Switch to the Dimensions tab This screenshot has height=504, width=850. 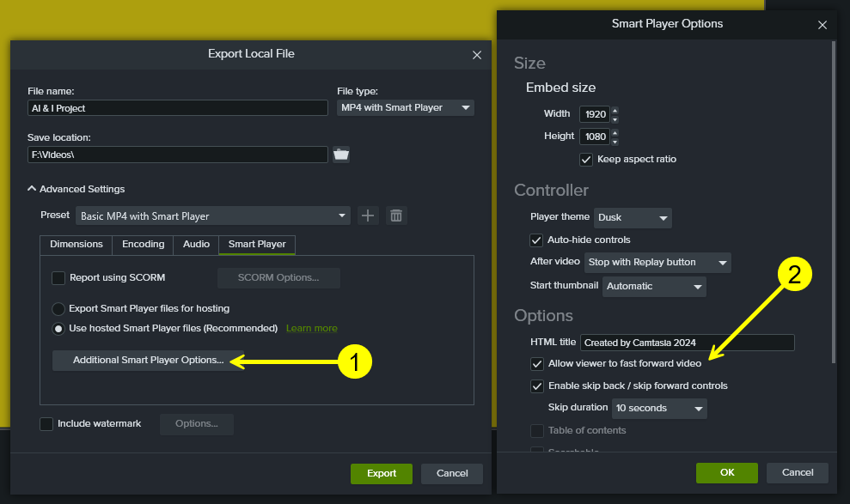(76, 244)
